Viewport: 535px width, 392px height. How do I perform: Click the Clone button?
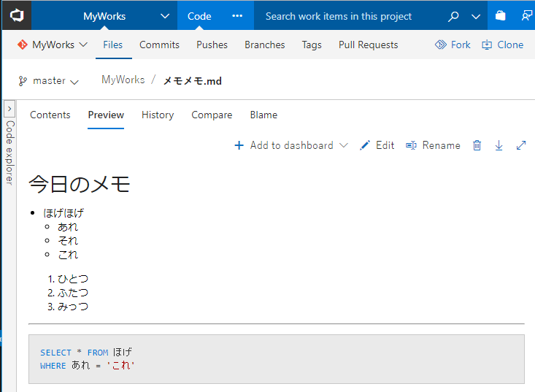(502, 45)
